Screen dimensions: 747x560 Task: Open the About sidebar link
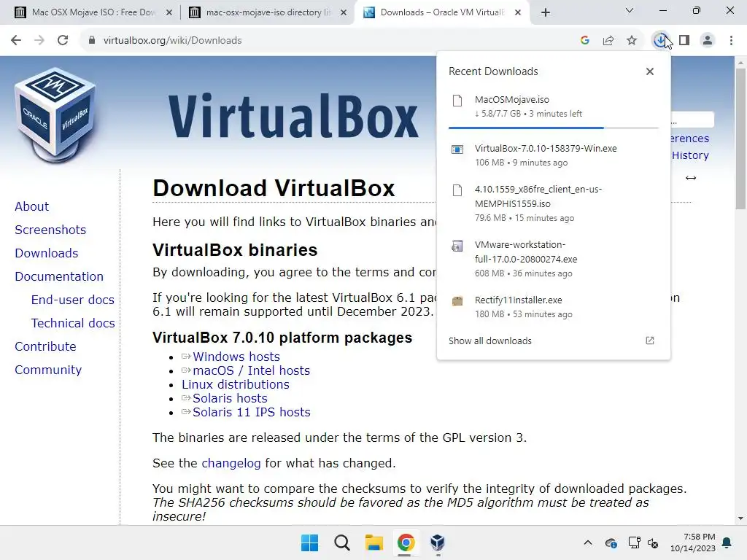pyautogui.click(x=32, y=206)
